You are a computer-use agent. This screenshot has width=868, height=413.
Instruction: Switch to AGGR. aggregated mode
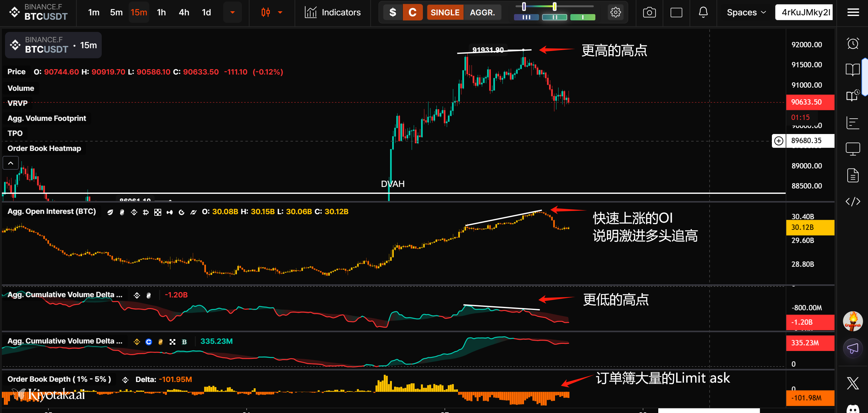(482, 13)
